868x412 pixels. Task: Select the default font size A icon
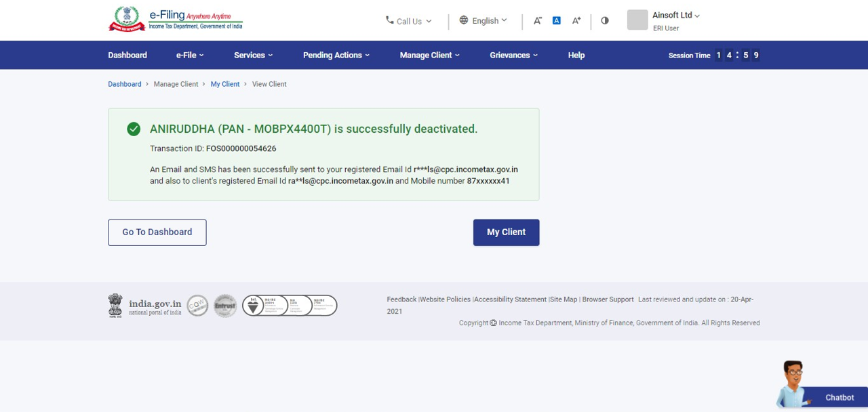click(x=556, y=21)
